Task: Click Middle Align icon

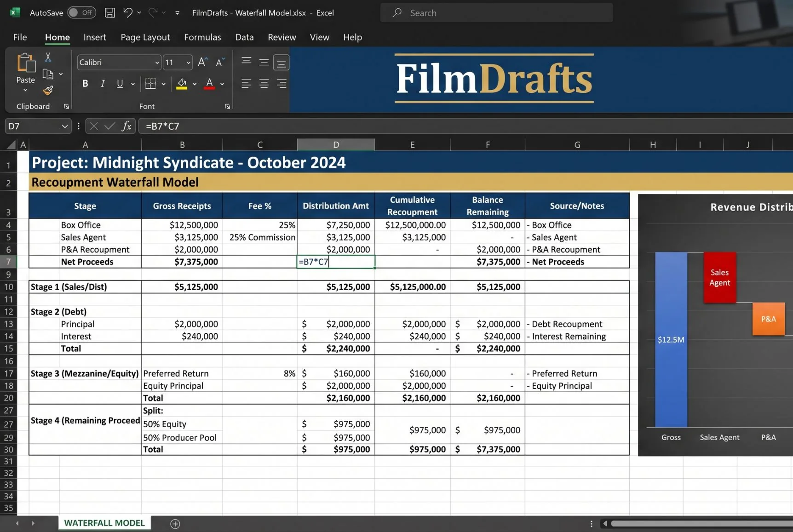Action: [x=264, y=62]
